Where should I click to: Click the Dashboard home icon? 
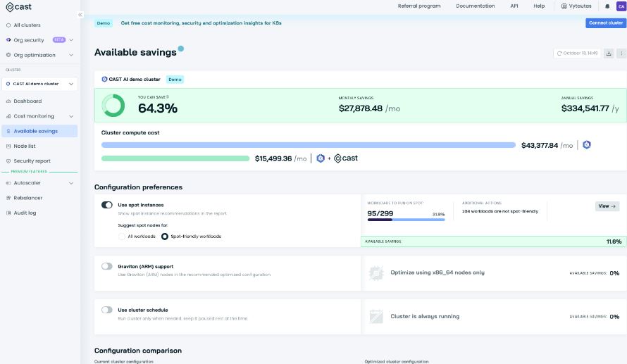point(8,101)
